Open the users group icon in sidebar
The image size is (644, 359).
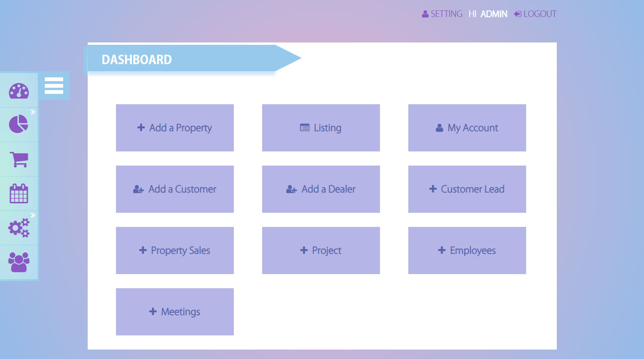click(19, 262)
